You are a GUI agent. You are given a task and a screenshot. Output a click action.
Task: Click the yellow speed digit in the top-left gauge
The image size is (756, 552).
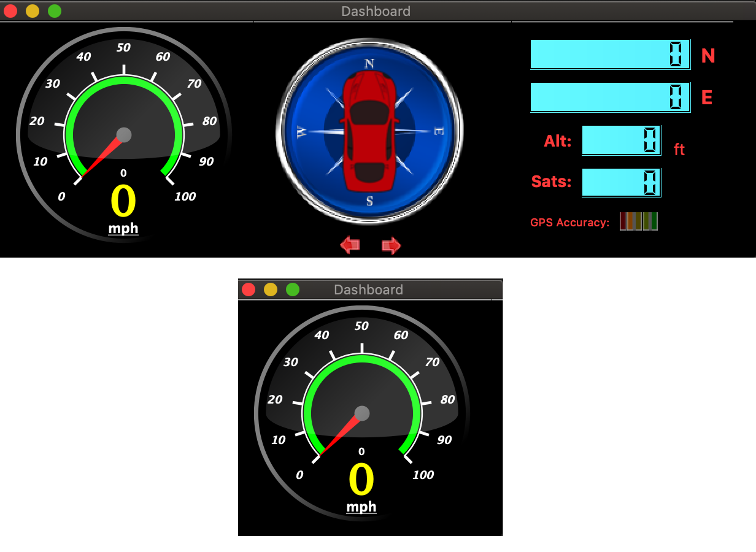[123, 202]
